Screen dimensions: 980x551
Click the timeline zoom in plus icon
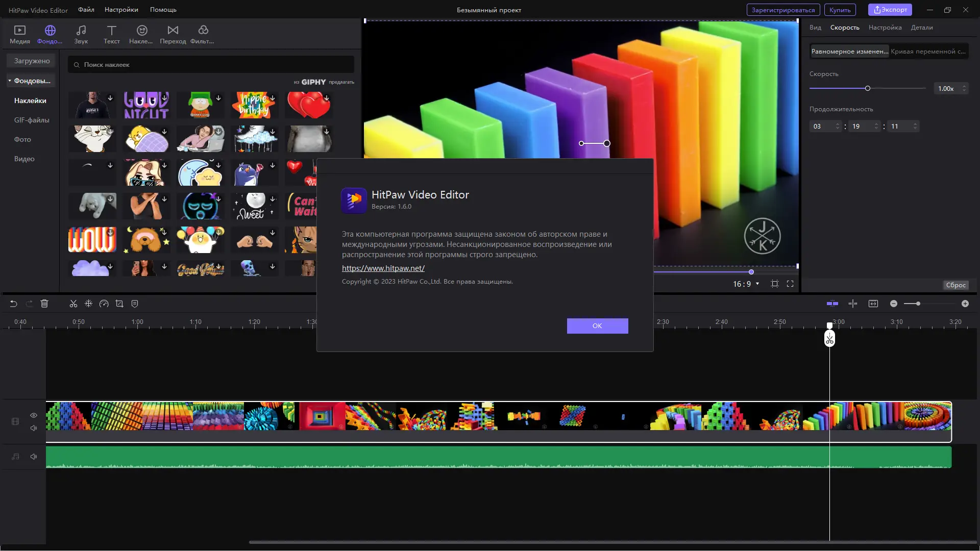click(965, 304)
